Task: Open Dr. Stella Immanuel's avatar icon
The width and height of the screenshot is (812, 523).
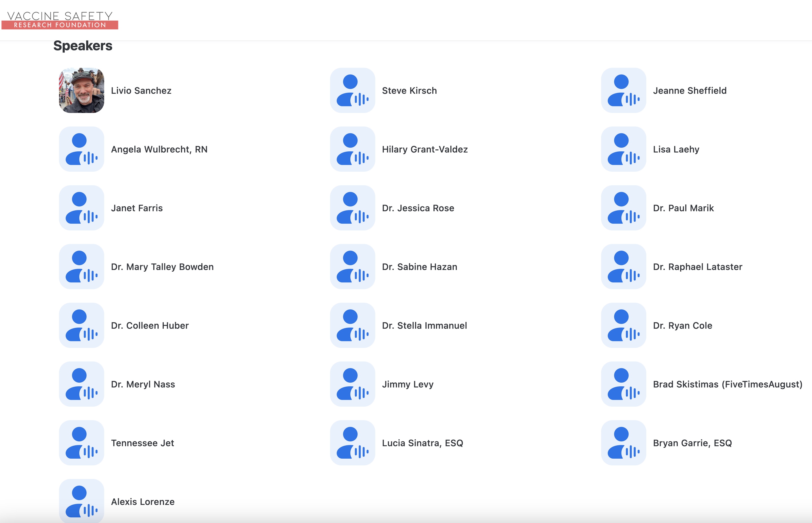Action: tap(352, 325)
